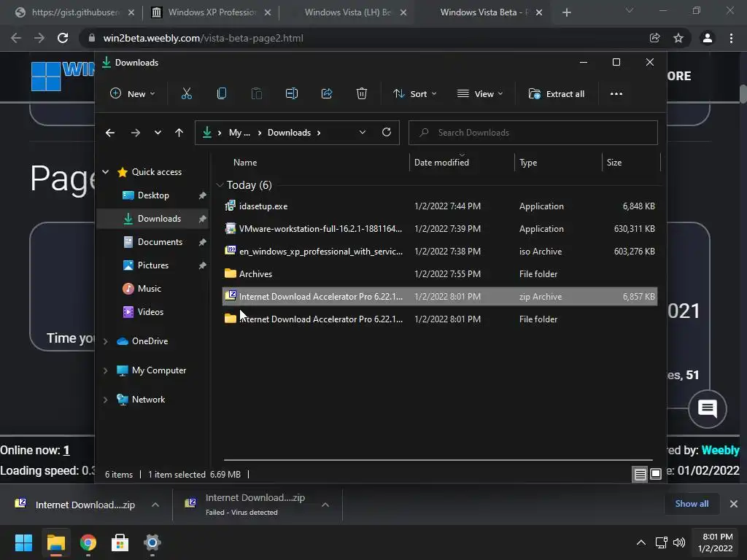
Task: Expand the Network tree node
Action: [x=106, y=400]
